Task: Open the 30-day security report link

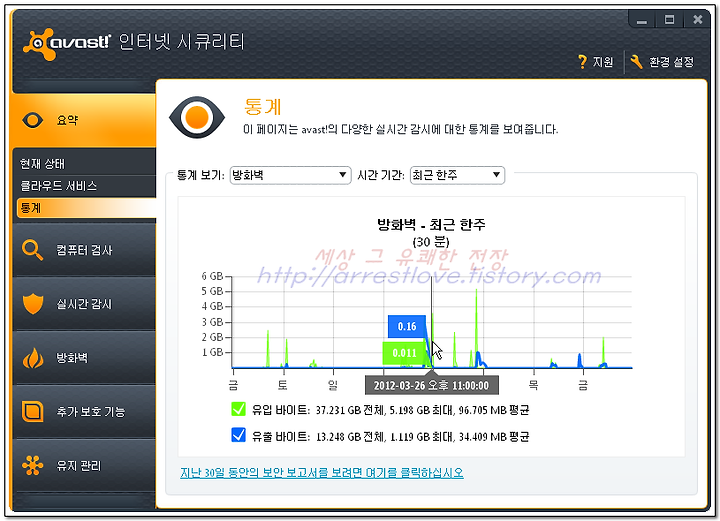Action: coord(322,473)
